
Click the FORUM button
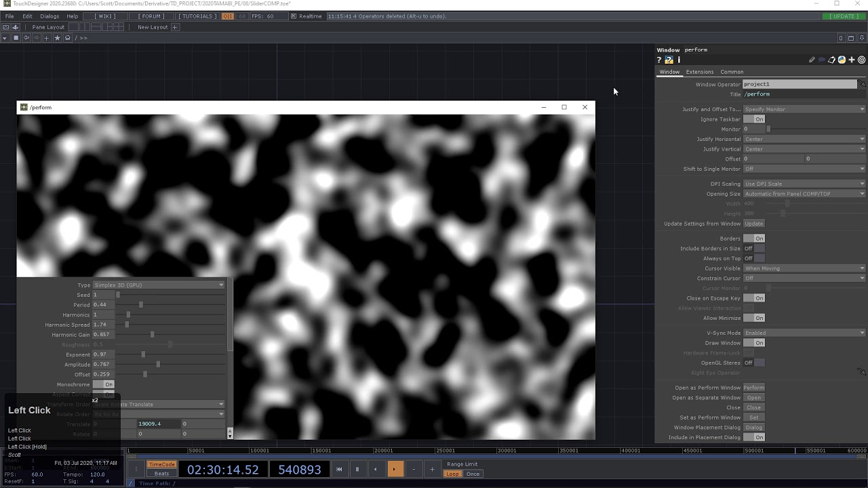[151, 16]
